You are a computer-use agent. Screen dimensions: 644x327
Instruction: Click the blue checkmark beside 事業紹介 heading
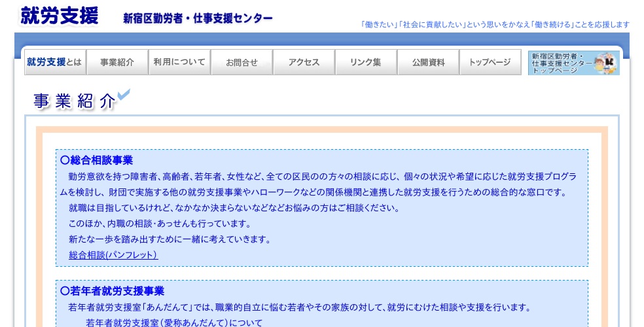124,95
